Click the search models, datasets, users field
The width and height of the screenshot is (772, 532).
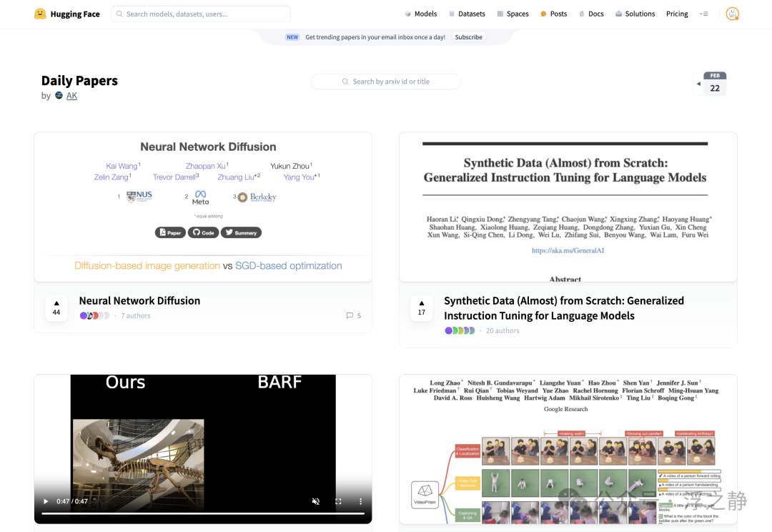coord(201,14)
